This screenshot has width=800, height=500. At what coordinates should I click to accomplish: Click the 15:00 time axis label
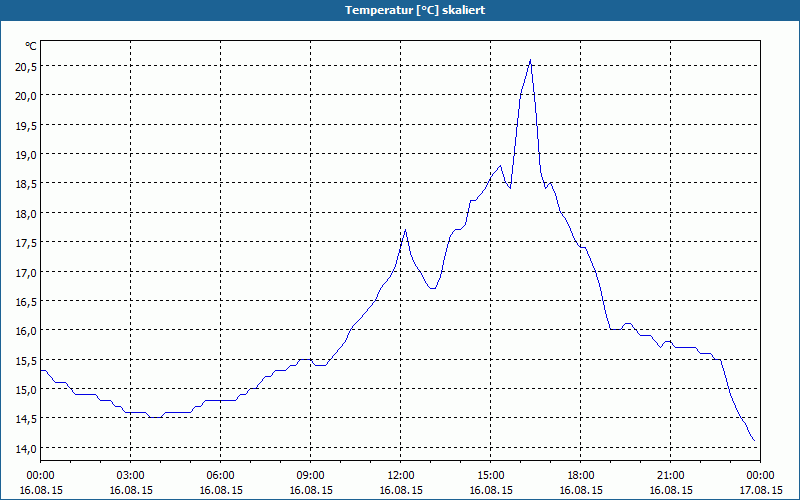click(x=490, y=476)
